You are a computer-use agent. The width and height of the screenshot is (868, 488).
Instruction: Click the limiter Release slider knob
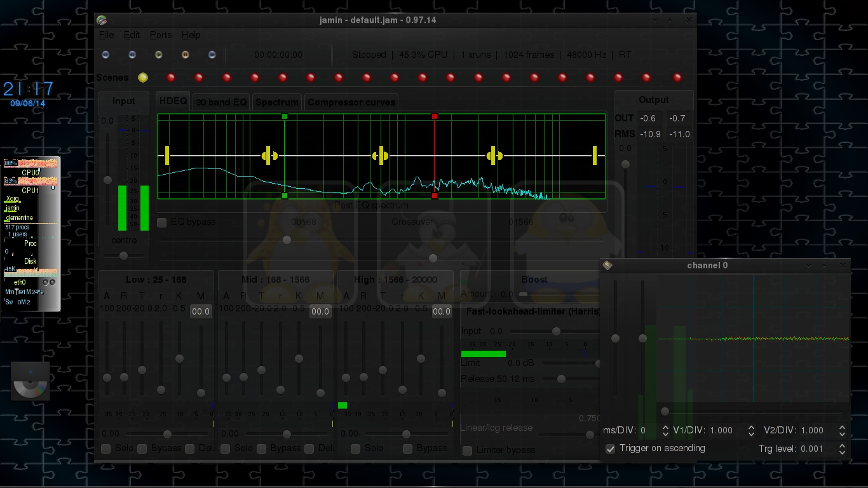(561, 379)
